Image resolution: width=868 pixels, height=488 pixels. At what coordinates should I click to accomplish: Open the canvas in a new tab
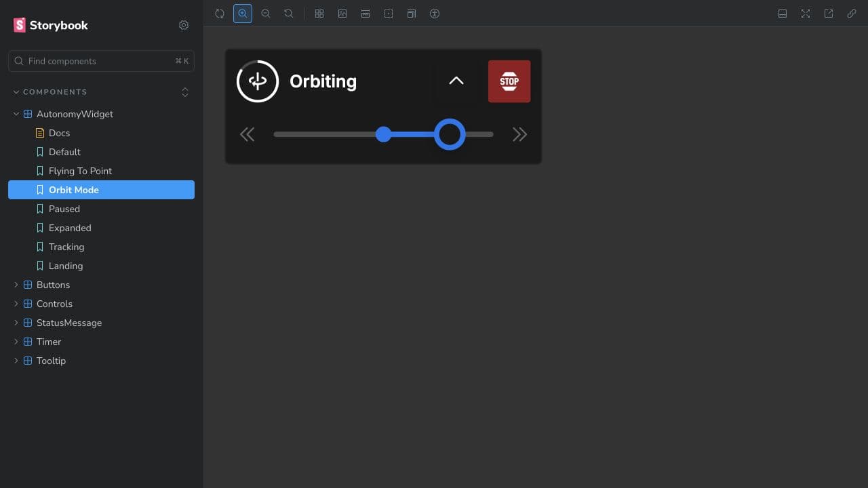coord(829,14)
